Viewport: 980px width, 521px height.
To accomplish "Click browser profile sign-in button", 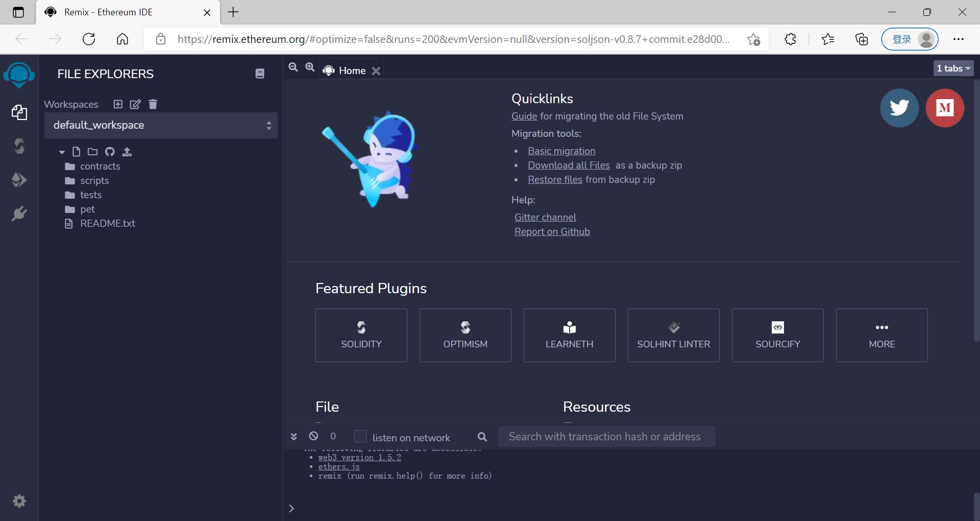I will 910,39.
